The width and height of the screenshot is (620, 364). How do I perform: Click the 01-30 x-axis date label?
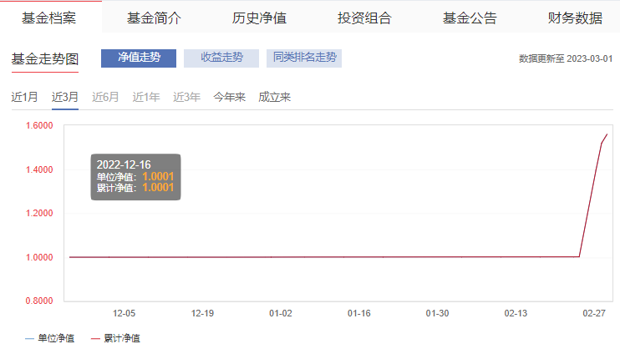(437, 313)
